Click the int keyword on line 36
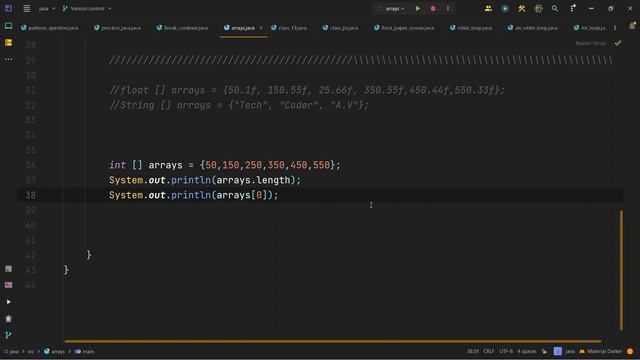Screen dimensions: 640x360 coord(118,165)
